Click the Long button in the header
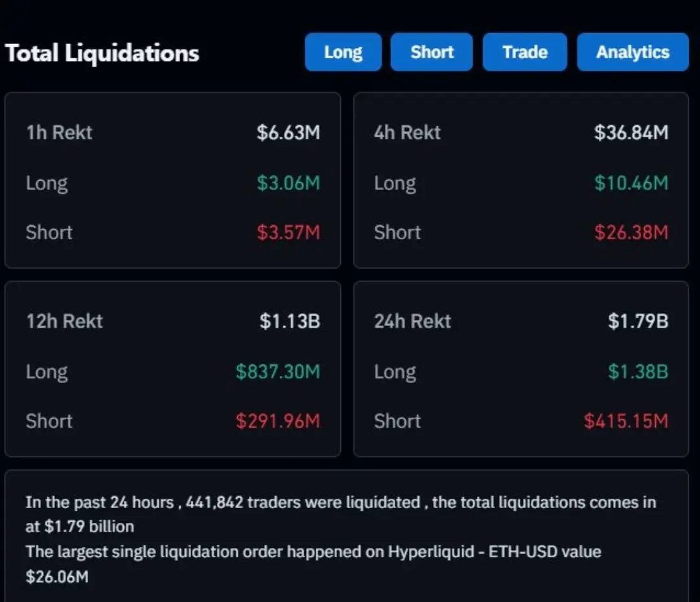 [x=343, y=52]
